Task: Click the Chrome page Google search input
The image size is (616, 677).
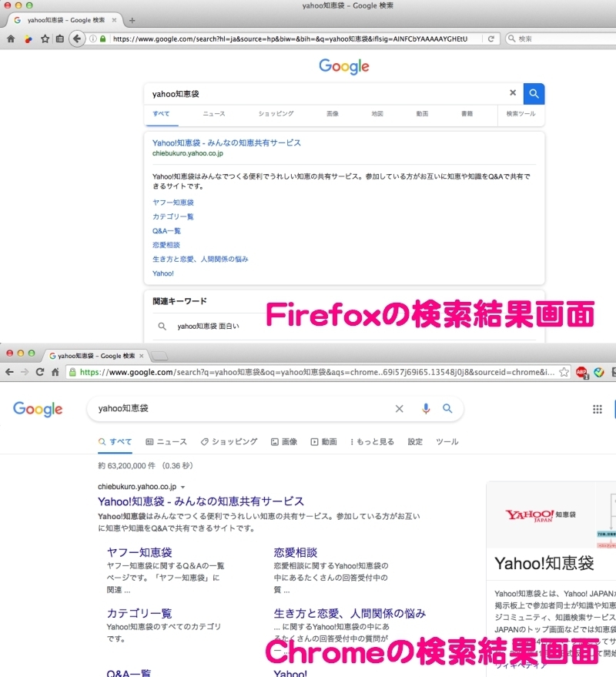Action: point(242,408)
